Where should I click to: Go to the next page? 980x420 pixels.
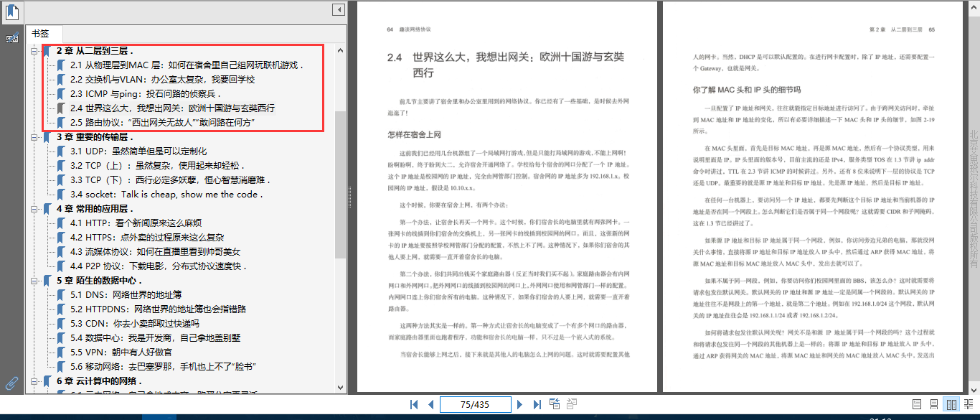pos(521,404)
